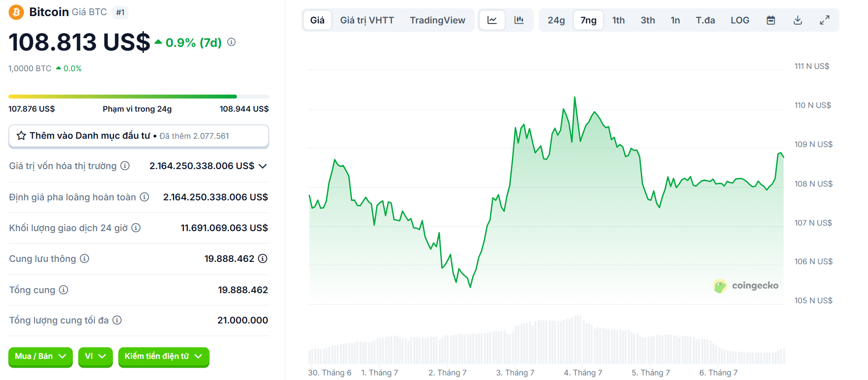The width and height of the screenshot is (868, 380).
Task: Click 108.944 US$ high value
Action: [244, 109]
